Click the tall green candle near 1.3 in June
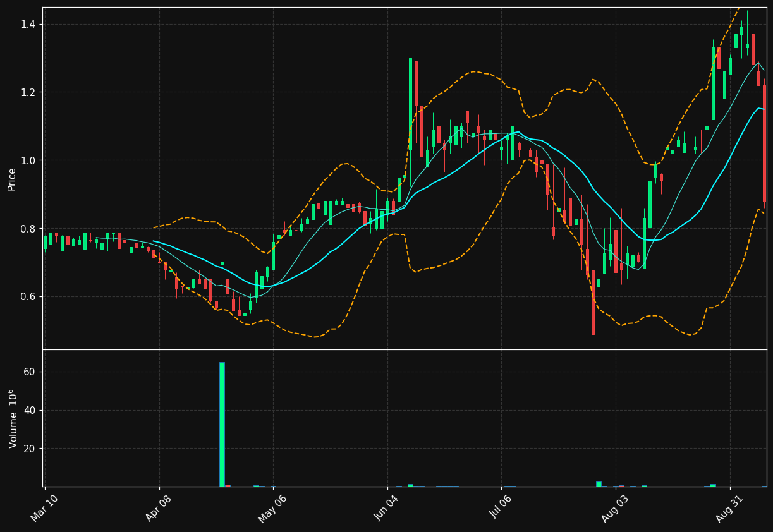The height and width of the screenshot is (532, 773). pos(410,104)
